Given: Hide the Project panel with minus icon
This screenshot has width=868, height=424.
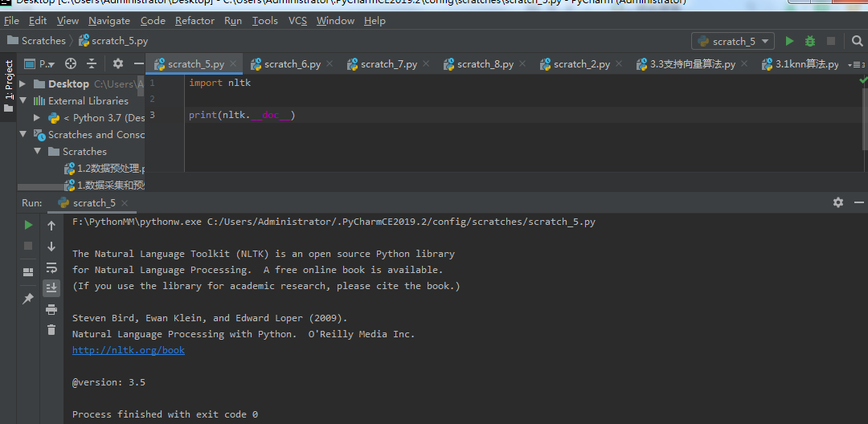Looking at the screenshot, I should (138, 63).
